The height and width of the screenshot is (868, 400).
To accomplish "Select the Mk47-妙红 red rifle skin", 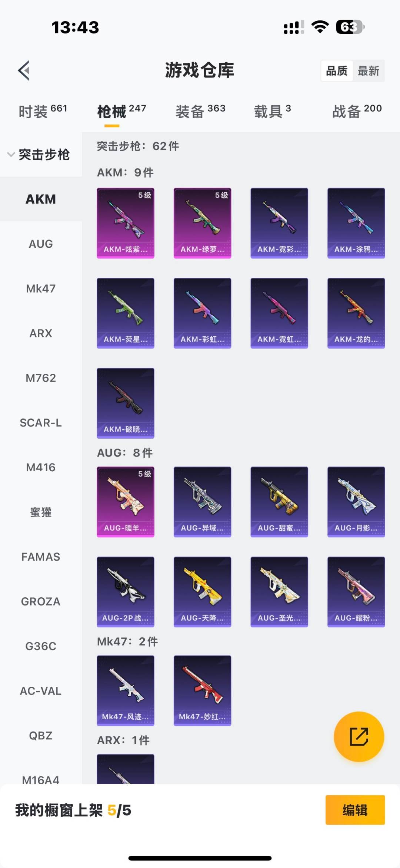I will pyautogui.click(x=202, y=690).
